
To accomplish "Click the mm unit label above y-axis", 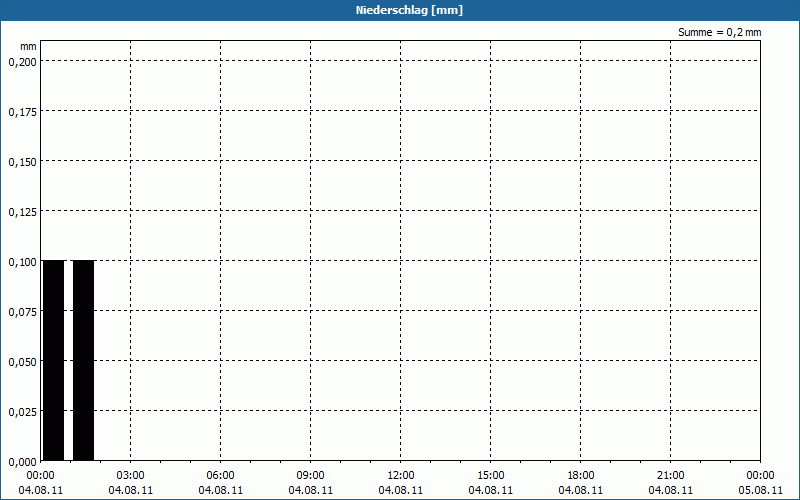I will [28, 46].
